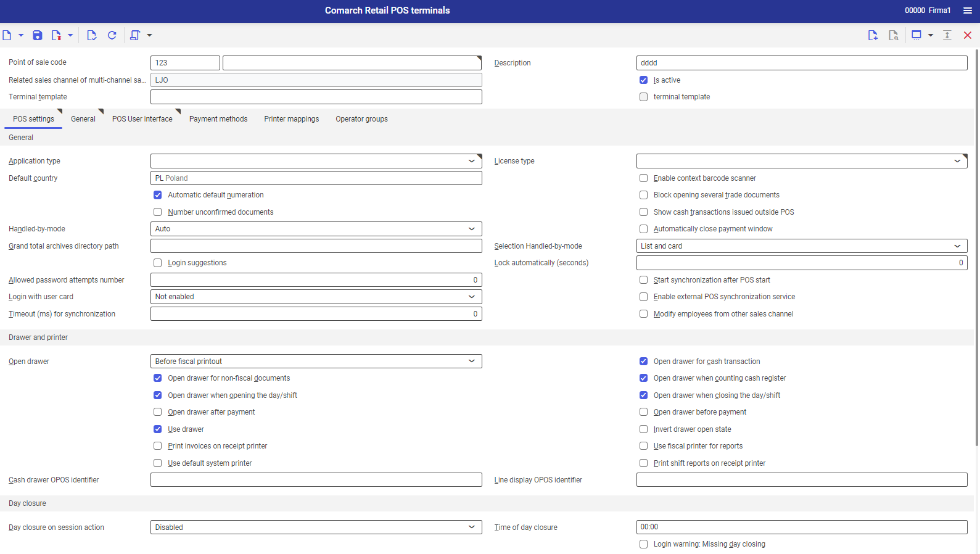Click the Save floppy disk icon
Viewport: 980px width, 554px height.
tap(38, 35)
